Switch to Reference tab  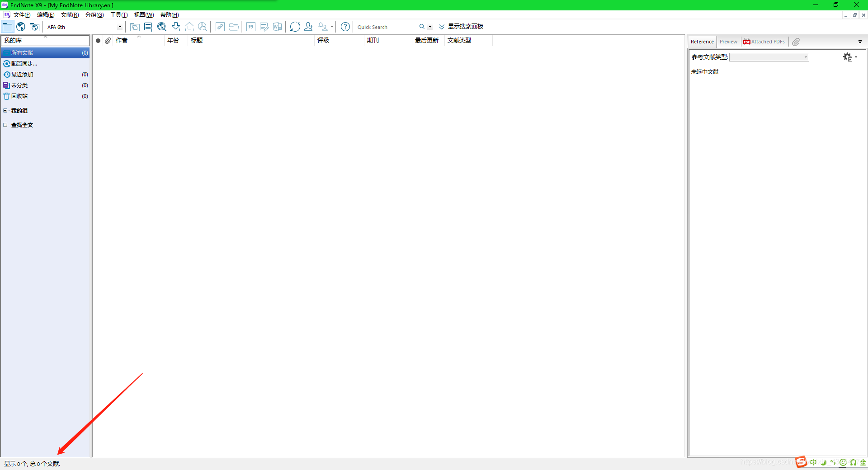pos(702,42)
